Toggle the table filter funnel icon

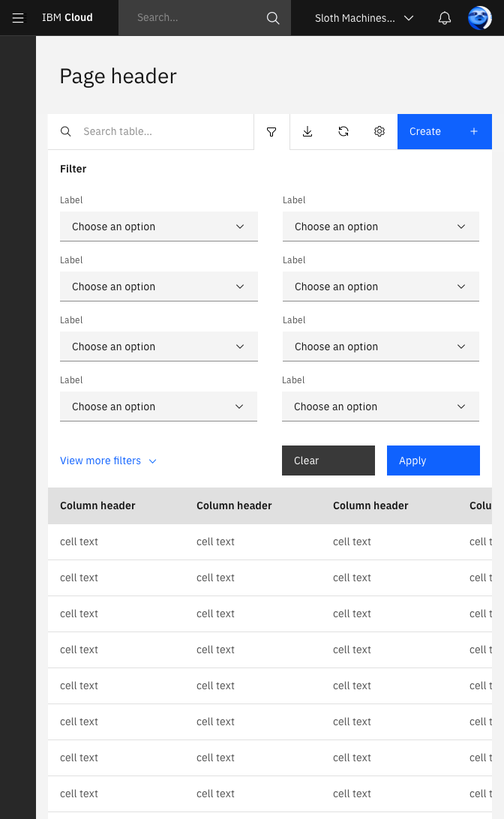coord(271,132)
